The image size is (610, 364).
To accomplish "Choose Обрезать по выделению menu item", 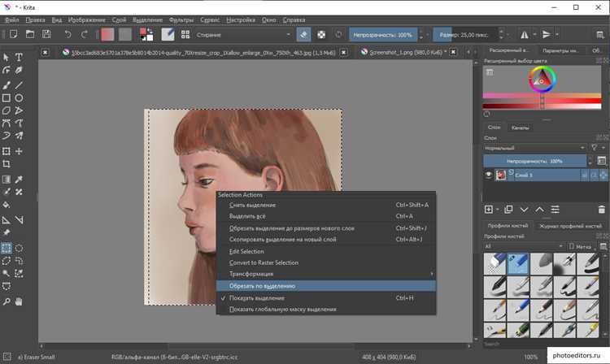I will point(326,286).
